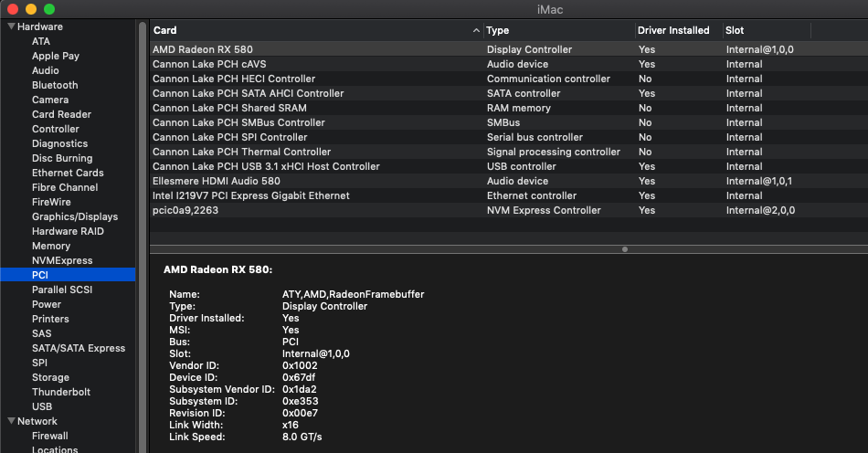The width and height of the screenshot is (868, 453).
Task: Select FireWire in the sidebar
Action: 51,202
